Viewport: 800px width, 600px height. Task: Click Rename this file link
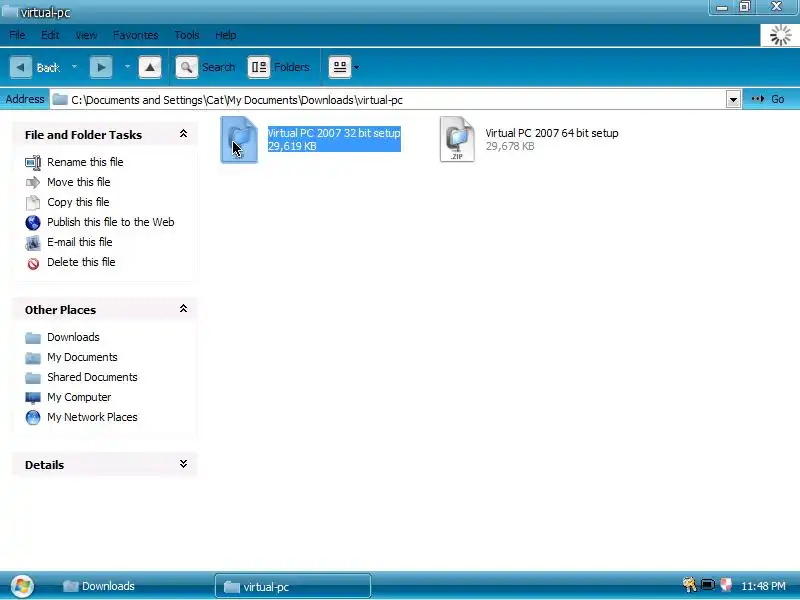click(x=85, y=162)
